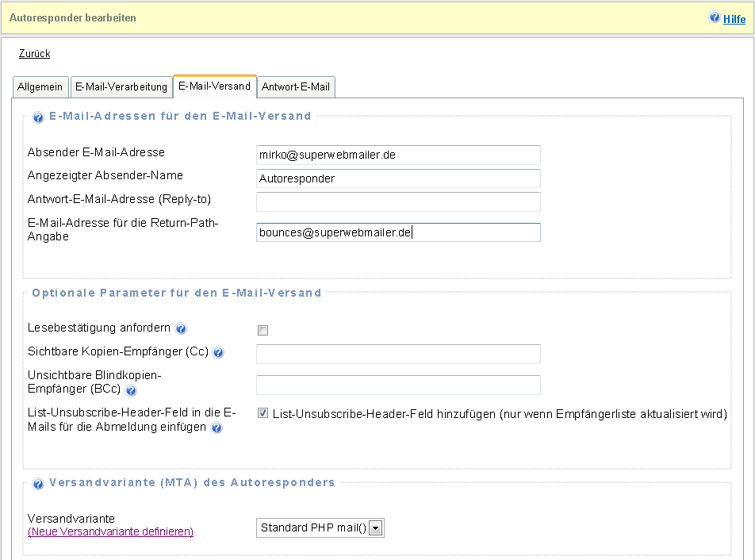Click help icon next to BCc recipients label

click(131, 390)
